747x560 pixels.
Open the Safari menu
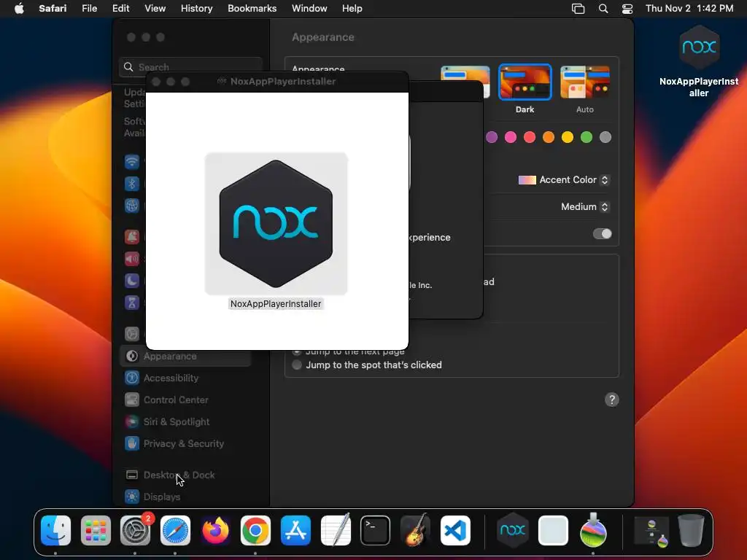coord(53,9)
